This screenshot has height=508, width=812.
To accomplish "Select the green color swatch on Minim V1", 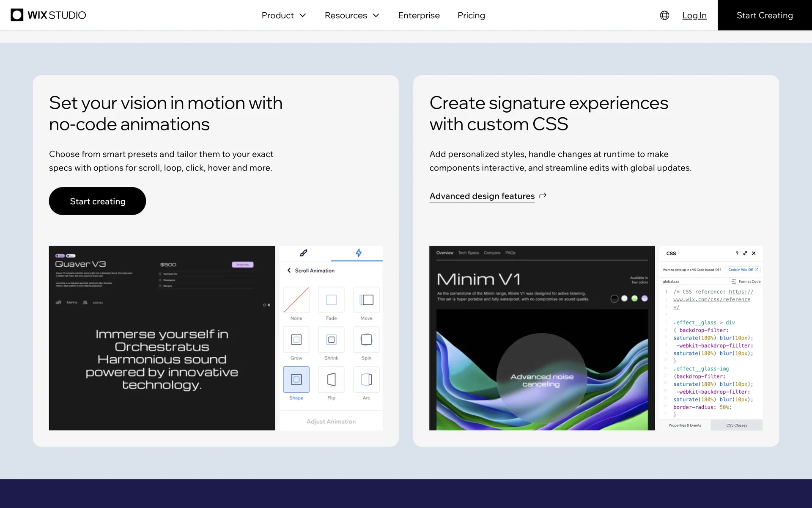I will 634,298.
